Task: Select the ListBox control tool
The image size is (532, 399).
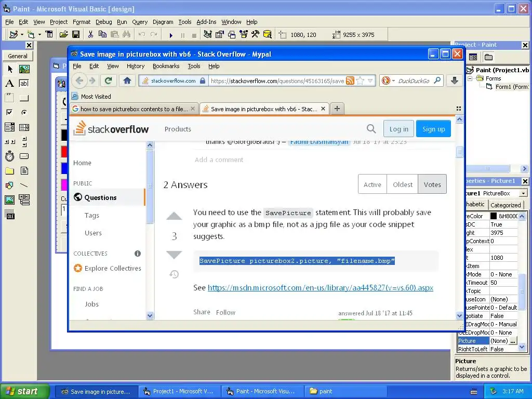Action: click(x=24, y=127)
